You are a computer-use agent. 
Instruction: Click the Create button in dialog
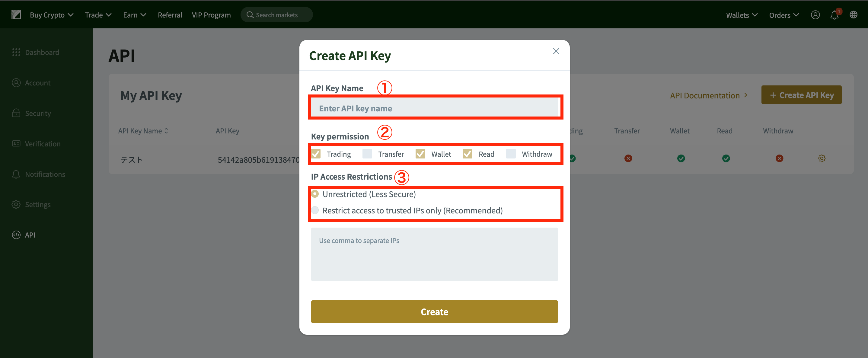tap(434, 312)
